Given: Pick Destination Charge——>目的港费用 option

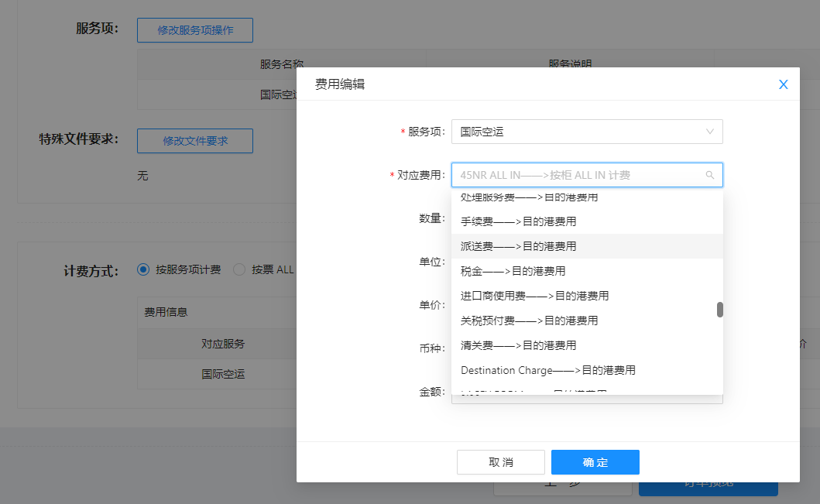Looking at the screenshot, I should pyautogui.click(x=547, y=370).
